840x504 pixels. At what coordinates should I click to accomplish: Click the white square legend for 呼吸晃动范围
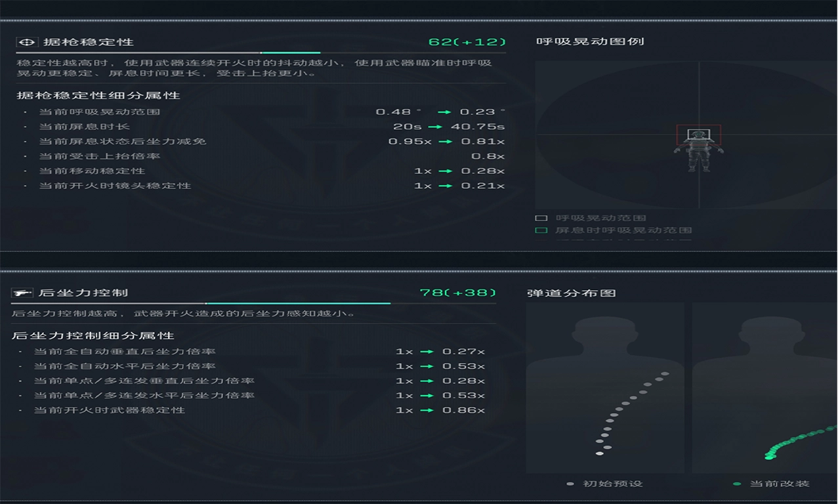(x=541, y=218)
